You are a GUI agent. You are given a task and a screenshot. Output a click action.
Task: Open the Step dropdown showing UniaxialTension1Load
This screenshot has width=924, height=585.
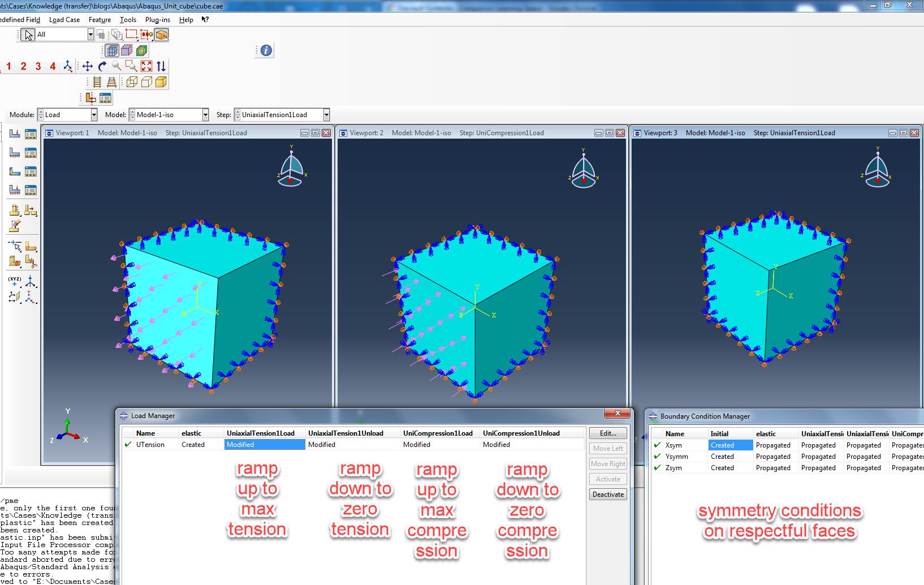click(326, 114)
